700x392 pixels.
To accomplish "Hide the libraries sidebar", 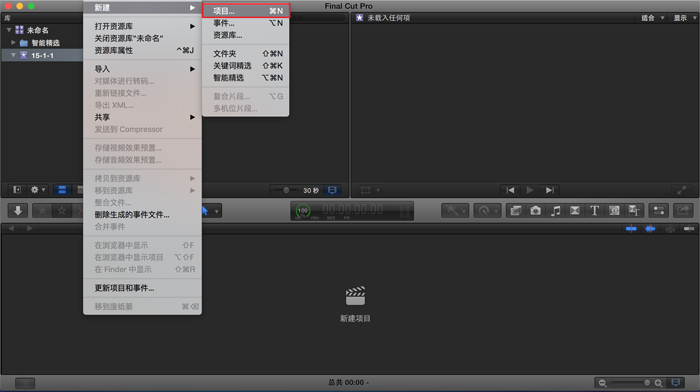I will coord(17,190).
